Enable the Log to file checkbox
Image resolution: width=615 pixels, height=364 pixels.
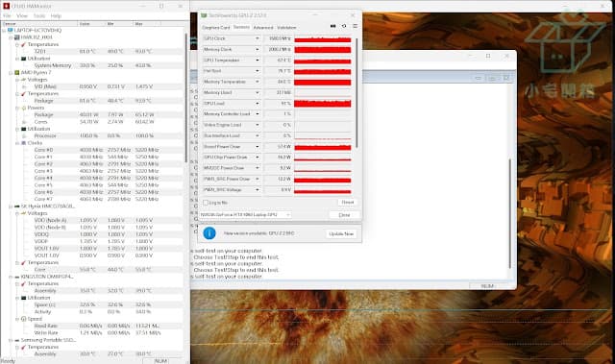coord(206,203)
